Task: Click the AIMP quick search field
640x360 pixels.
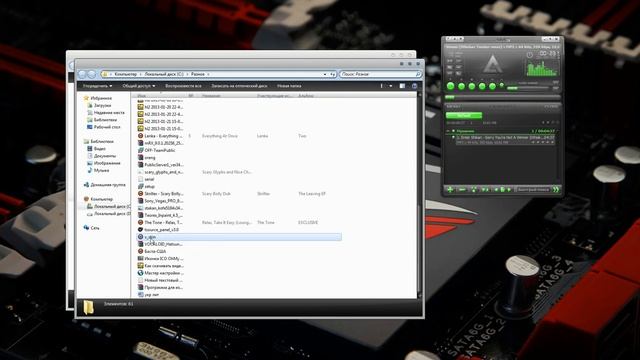Action: 533,190
